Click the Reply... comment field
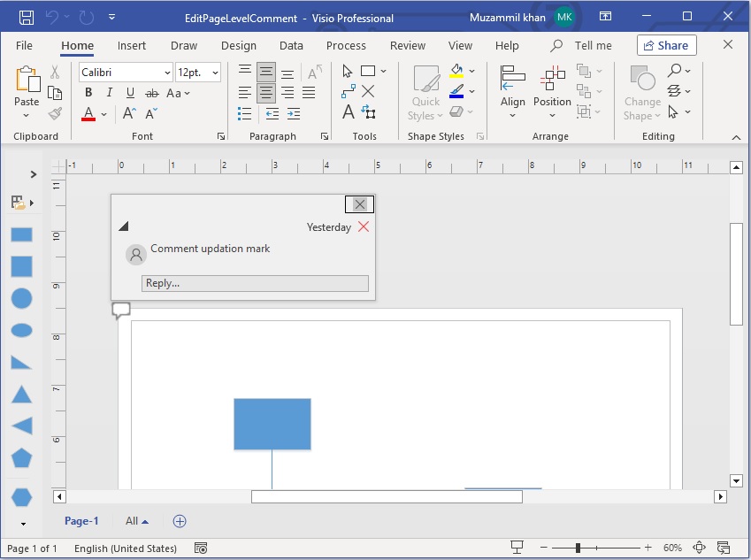Screen dimensions: 751x560 point(255,283)
